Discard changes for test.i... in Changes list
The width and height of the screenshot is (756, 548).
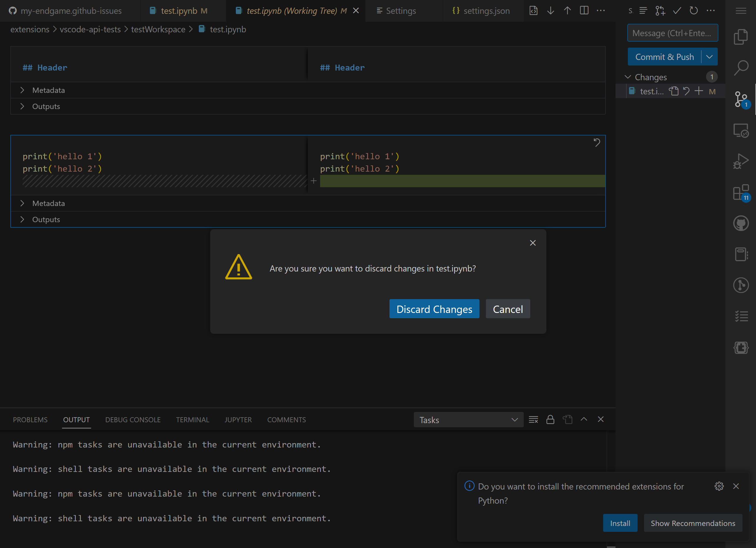click(686, 91)
